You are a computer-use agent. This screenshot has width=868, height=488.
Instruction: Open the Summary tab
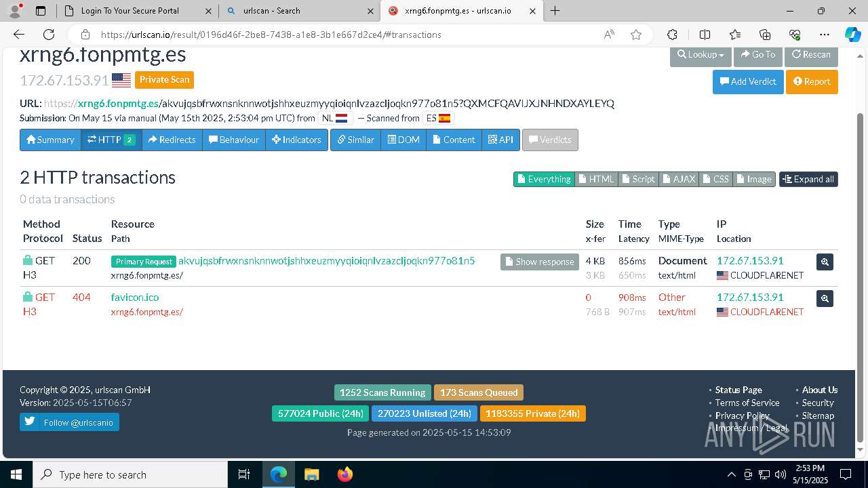point(50,140)
